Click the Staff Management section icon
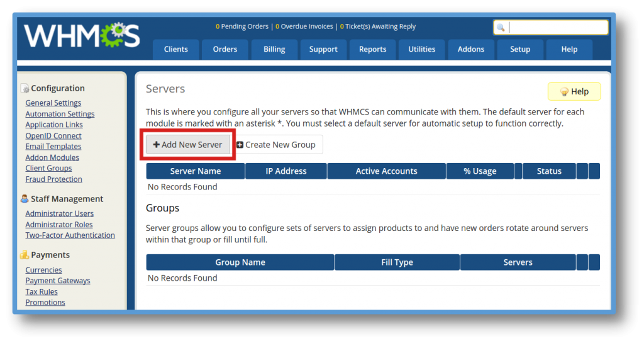644x343 pixels. (25, 199)
